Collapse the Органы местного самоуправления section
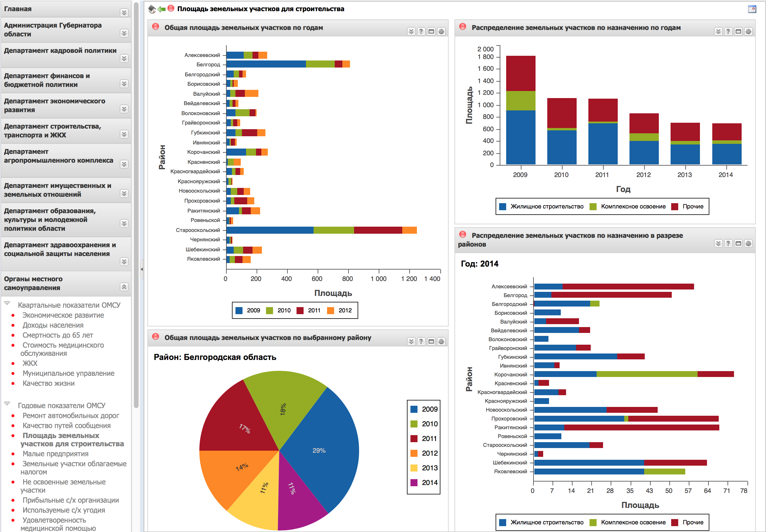 point(124,287)
